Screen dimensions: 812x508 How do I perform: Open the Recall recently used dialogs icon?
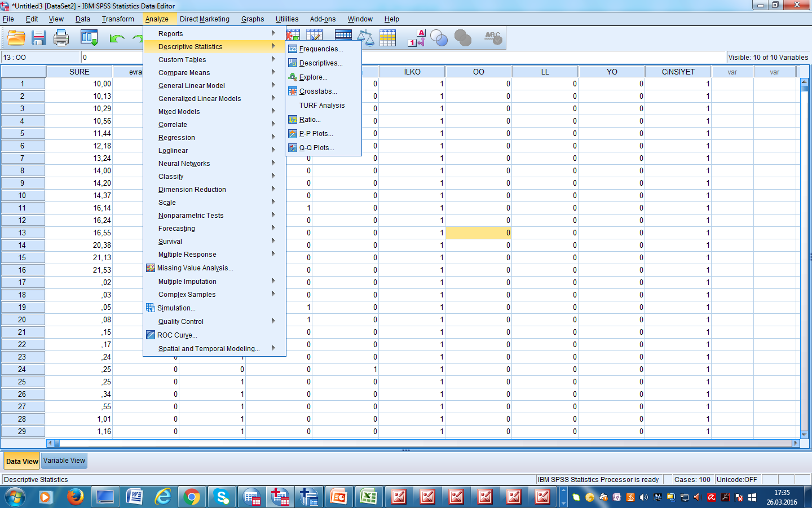(89, 38)
